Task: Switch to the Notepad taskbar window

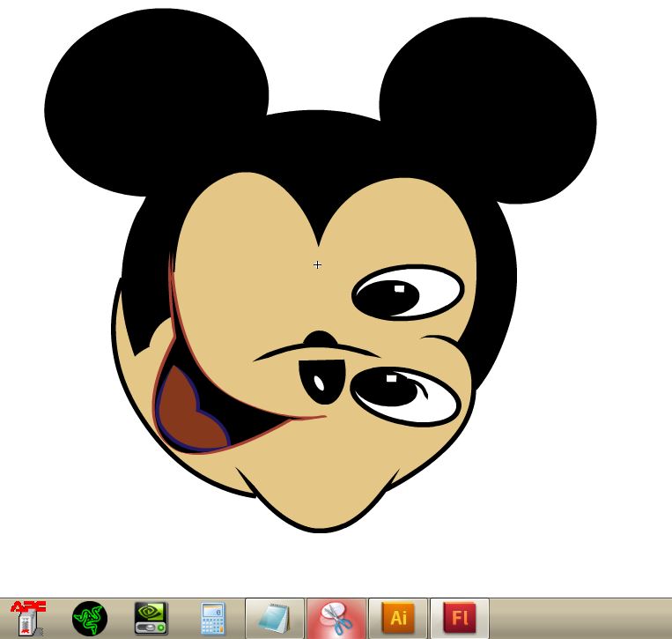Action: tap(275, 619)
